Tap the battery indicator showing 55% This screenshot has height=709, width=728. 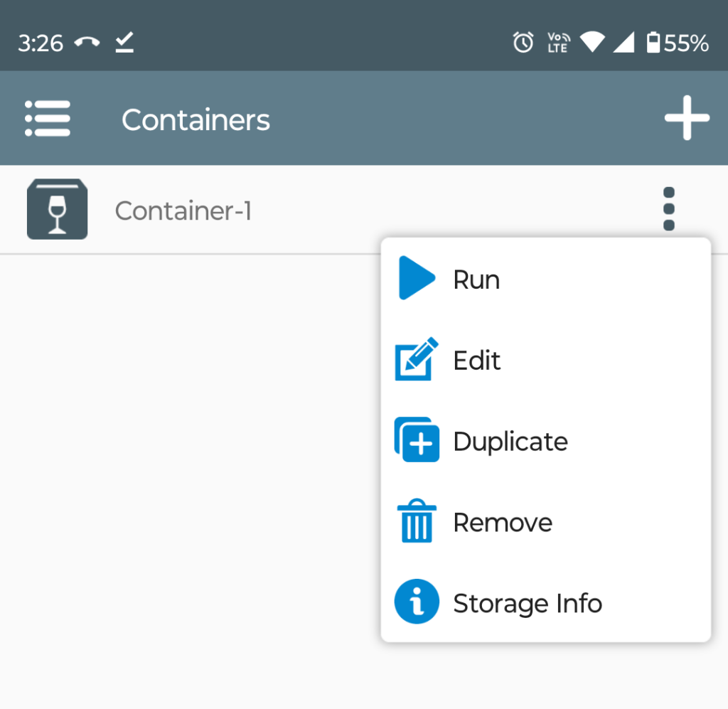670,43
